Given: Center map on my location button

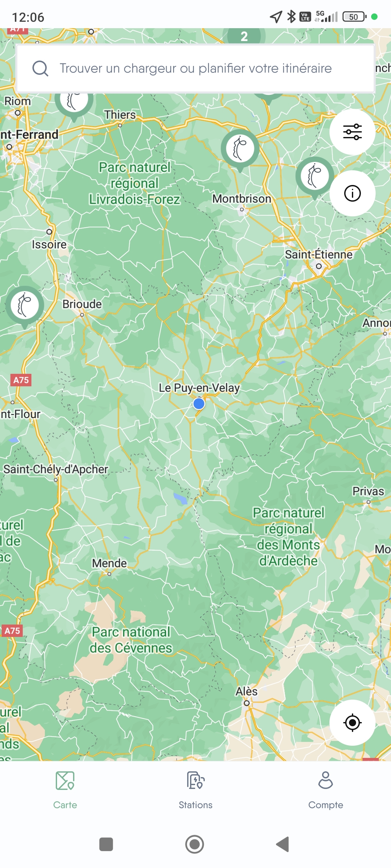Looking at the screenshot, I should point(352,722).
